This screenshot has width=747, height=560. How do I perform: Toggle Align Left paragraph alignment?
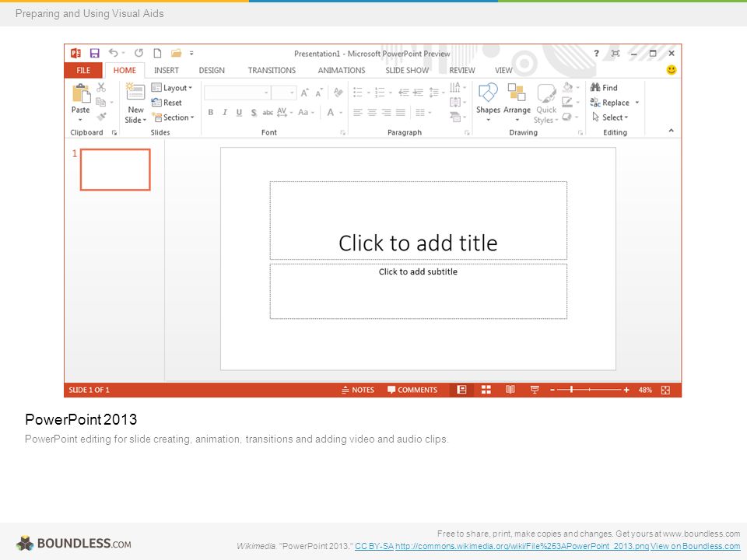coord(358,112)
